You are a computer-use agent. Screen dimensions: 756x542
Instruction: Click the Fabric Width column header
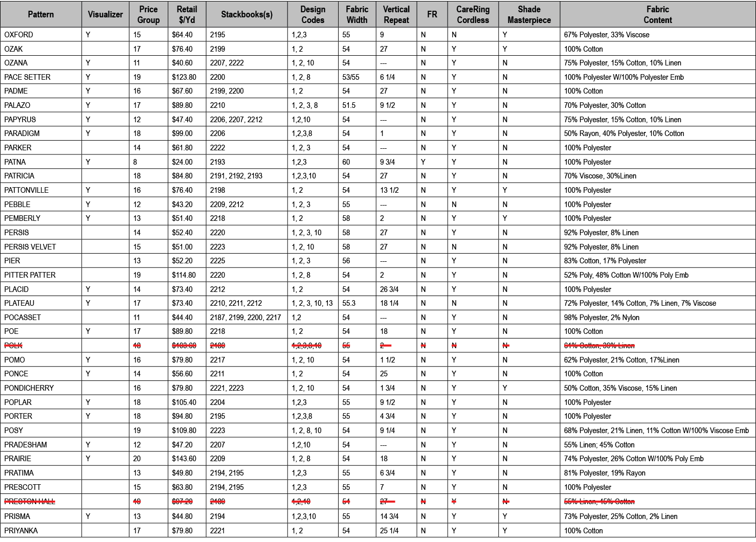(357, 14)
